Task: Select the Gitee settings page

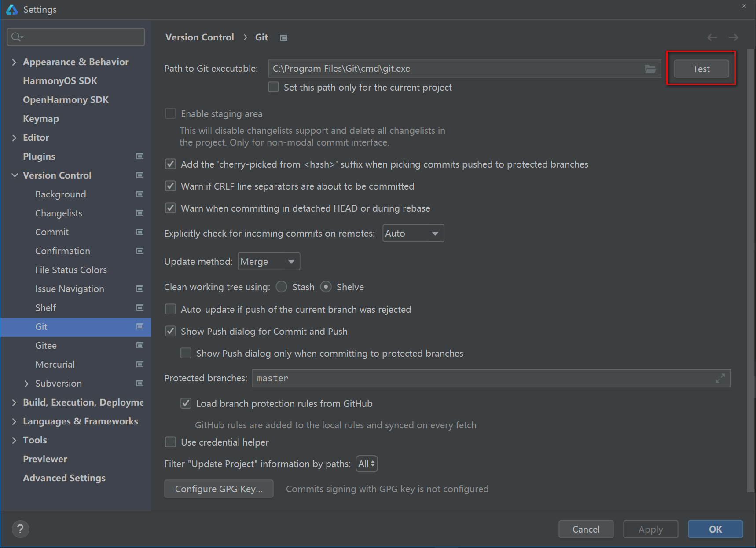Action: (45, 345)
